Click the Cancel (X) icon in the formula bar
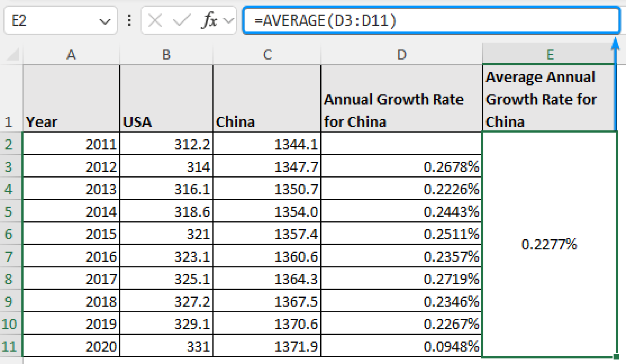 click(x=155, y=20)
